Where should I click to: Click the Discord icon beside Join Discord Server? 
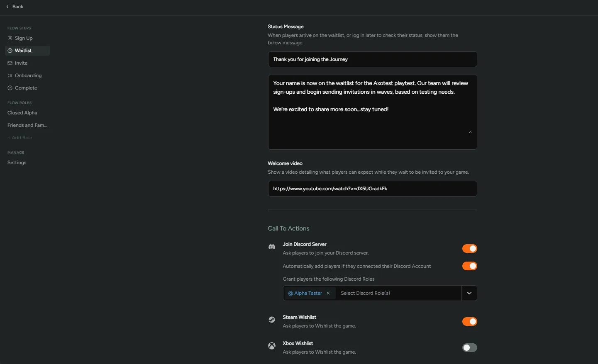[271, 247]
